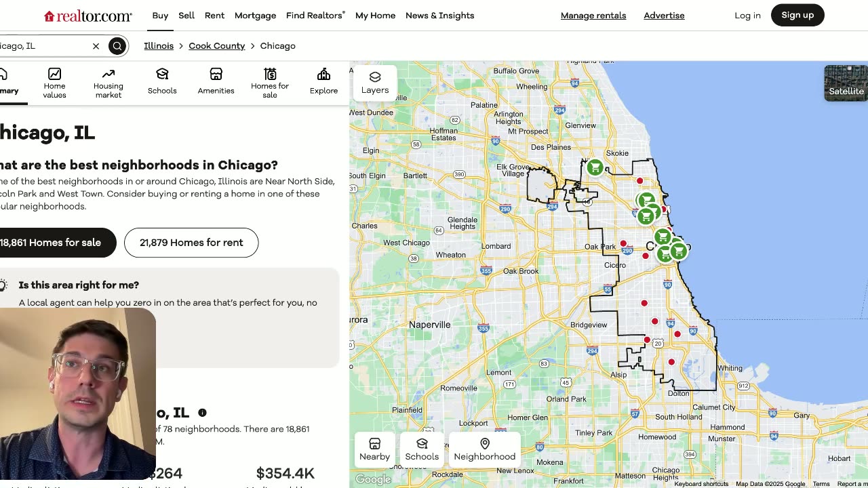Screen dimensions: 868x488
Task: Click the Log in link
Action: (x=747, y=16)
